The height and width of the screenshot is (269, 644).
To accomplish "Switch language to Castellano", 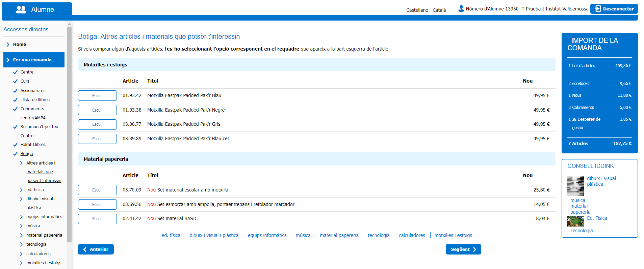I will point(417,10).
